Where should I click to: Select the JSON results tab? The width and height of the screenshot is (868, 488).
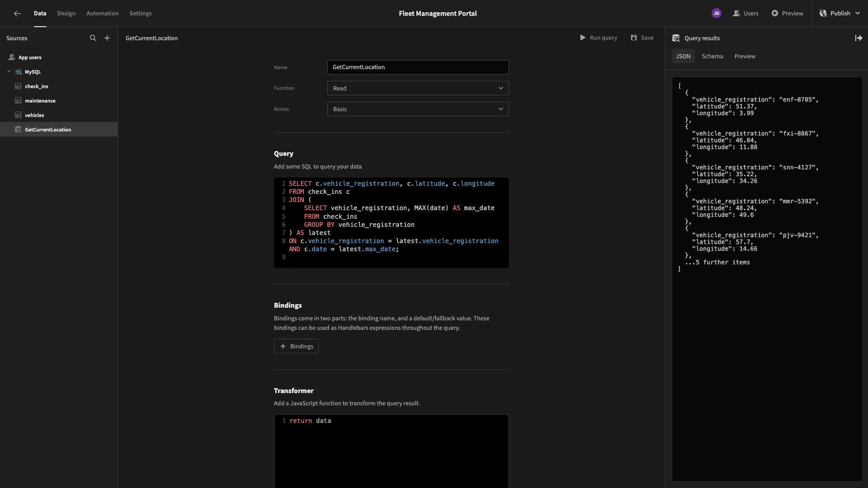pyautogui.click(x=683, y=56)
